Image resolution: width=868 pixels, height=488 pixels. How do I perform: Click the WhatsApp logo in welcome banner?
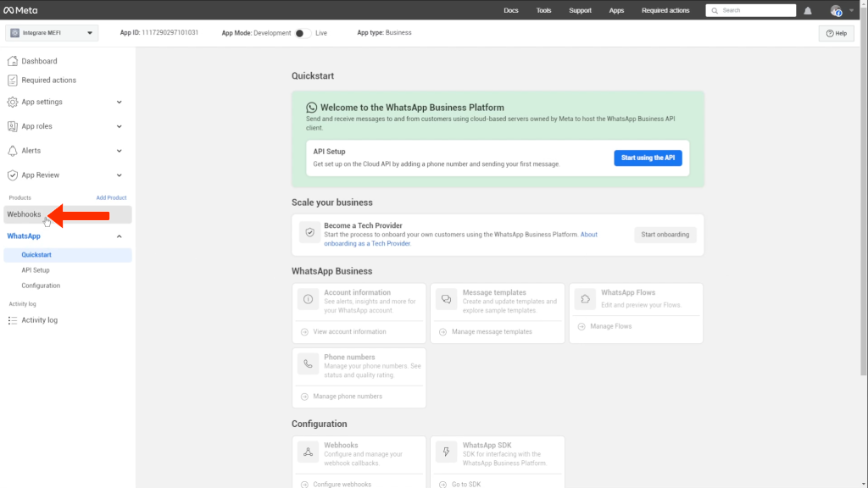click(x=312, y=108)
